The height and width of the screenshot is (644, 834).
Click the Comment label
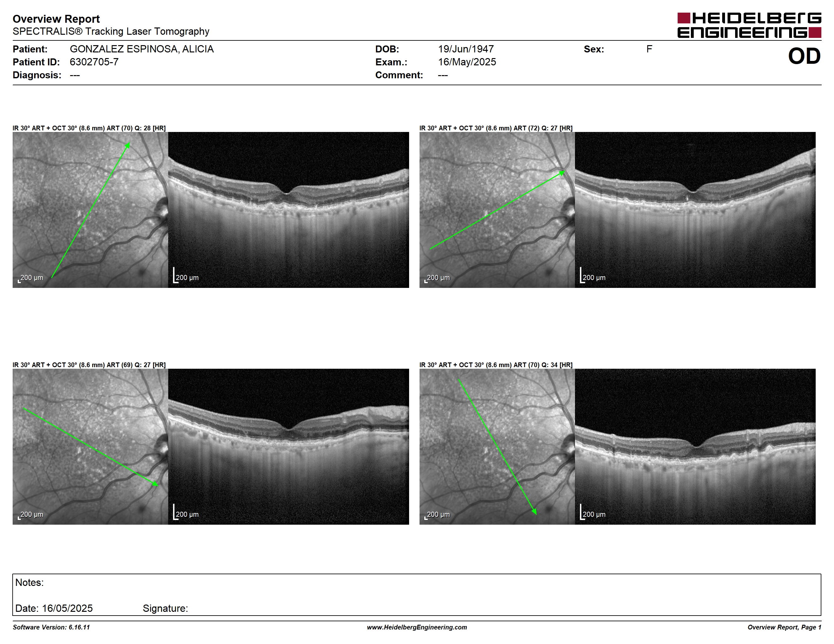coord(399,75)
